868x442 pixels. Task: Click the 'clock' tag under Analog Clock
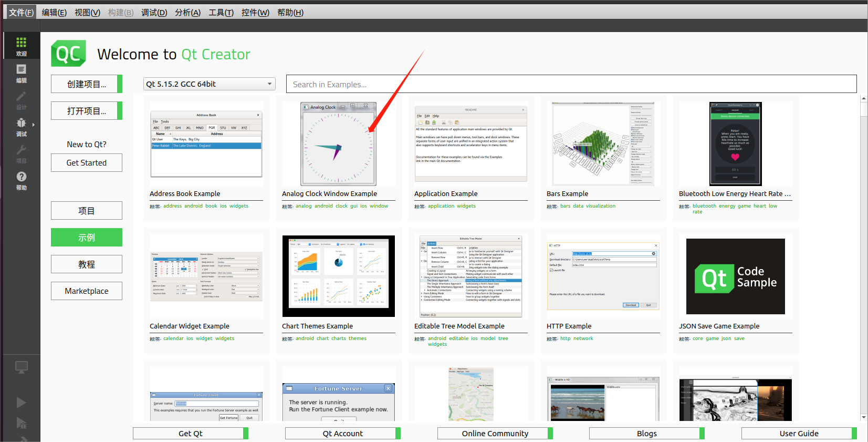341,206
